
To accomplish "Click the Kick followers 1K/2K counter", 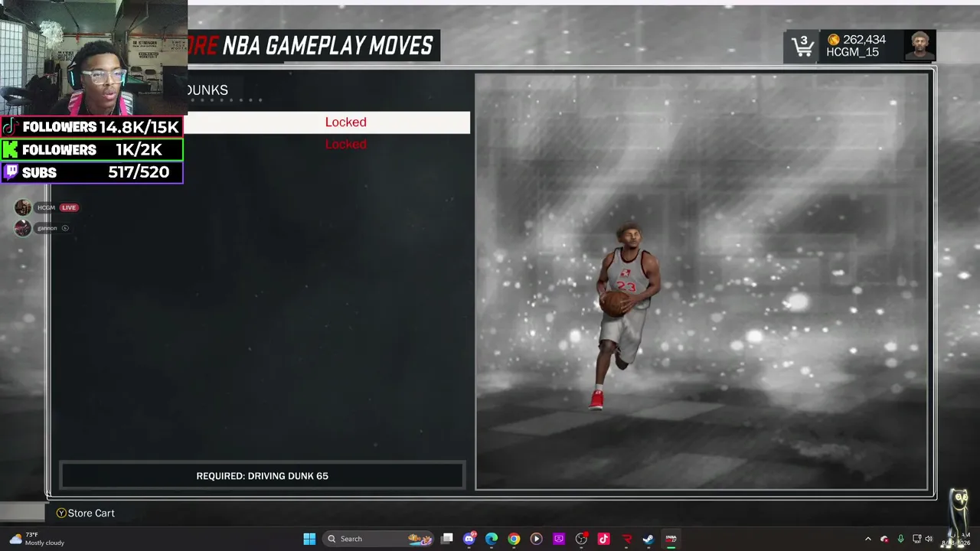I will 139,150.
